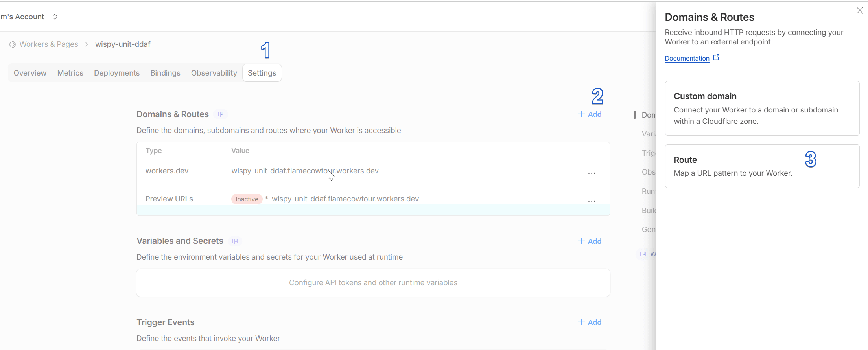Click the book icon in right sidebar

point(643,254)
